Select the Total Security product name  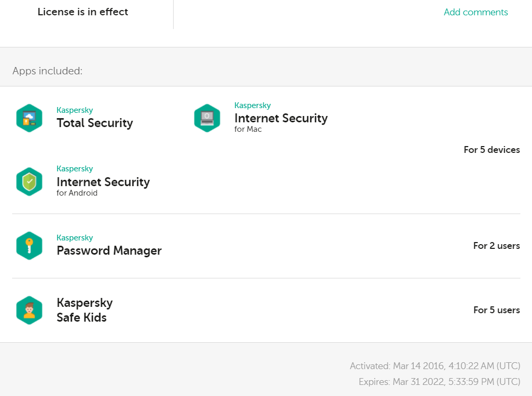94,123
